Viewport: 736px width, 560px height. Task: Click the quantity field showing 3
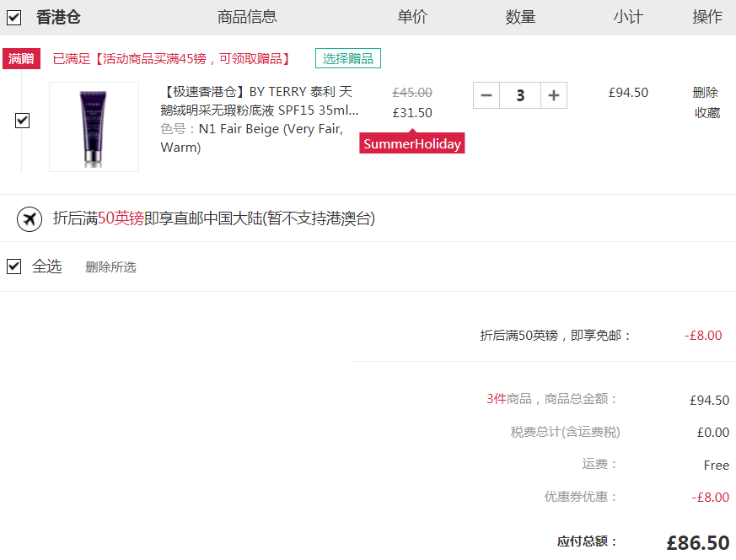click(x=520, y=95)
